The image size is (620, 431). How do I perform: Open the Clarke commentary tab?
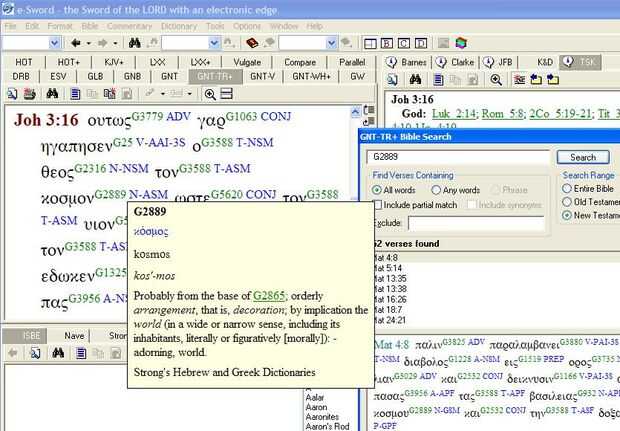456,62
